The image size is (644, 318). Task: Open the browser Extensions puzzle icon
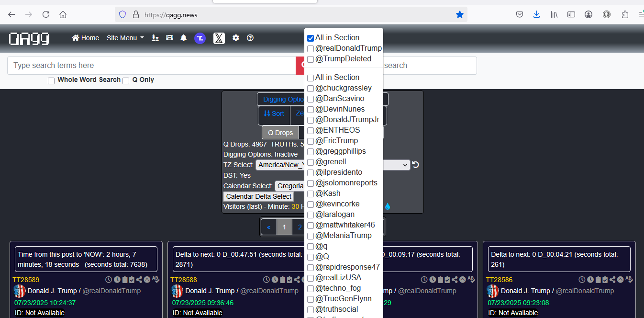[x=625, y=15]
